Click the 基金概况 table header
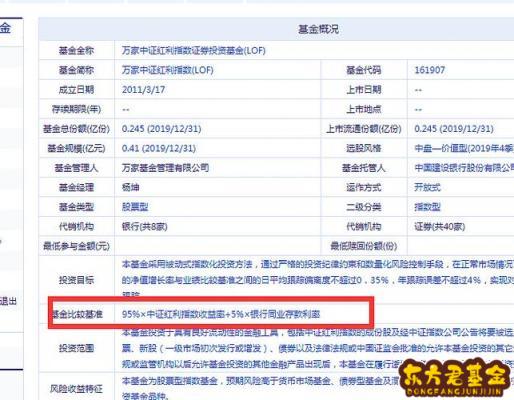514x400 pixels. pos(318,29)
